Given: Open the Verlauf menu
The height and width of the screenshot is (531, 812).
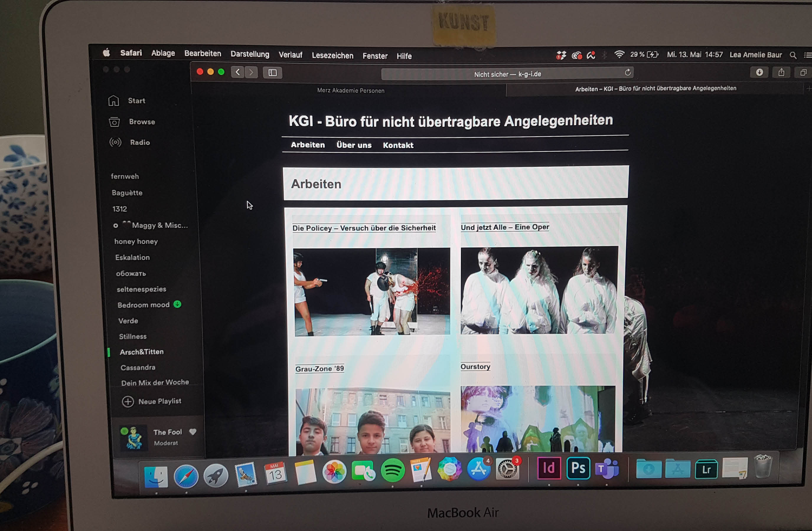Looking at the screenshot, I should pos(290,55).
